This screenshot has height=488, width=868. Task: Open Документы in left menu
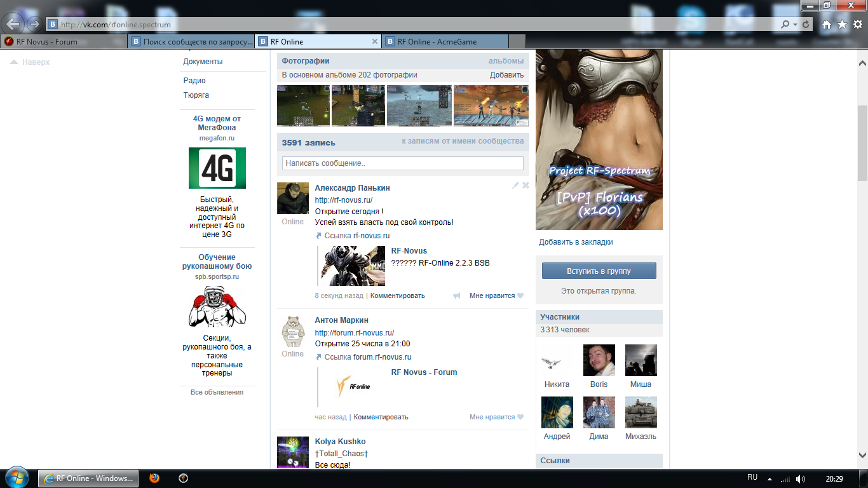pyautogui.click(x=203, y=62)
